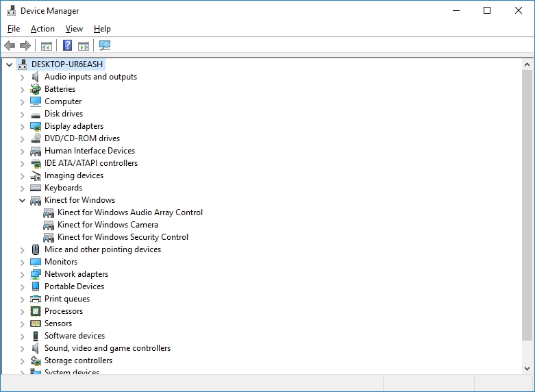The width and height of the screenshot is (535, 392).
Task: Expand the Portable Devices category
Action: pyautogui.click(x=22, y=286)
